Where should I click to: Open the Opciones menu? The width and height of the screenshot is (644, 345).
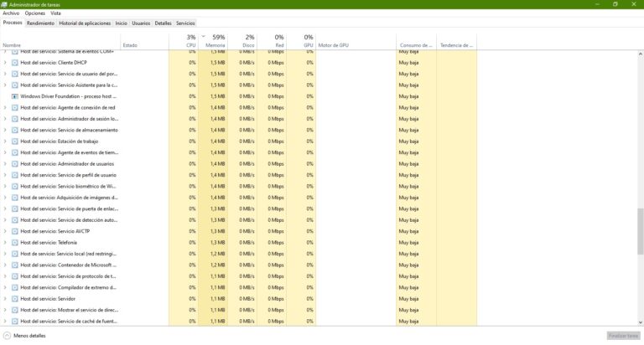coord(35,13)
